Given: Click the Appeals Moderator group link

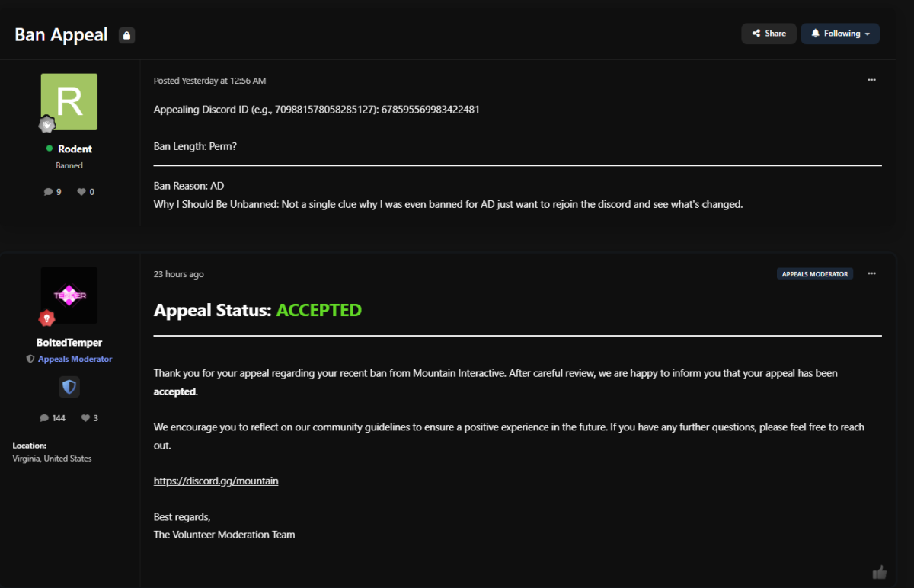Looking at the screenshot, I should click(75, 359).
